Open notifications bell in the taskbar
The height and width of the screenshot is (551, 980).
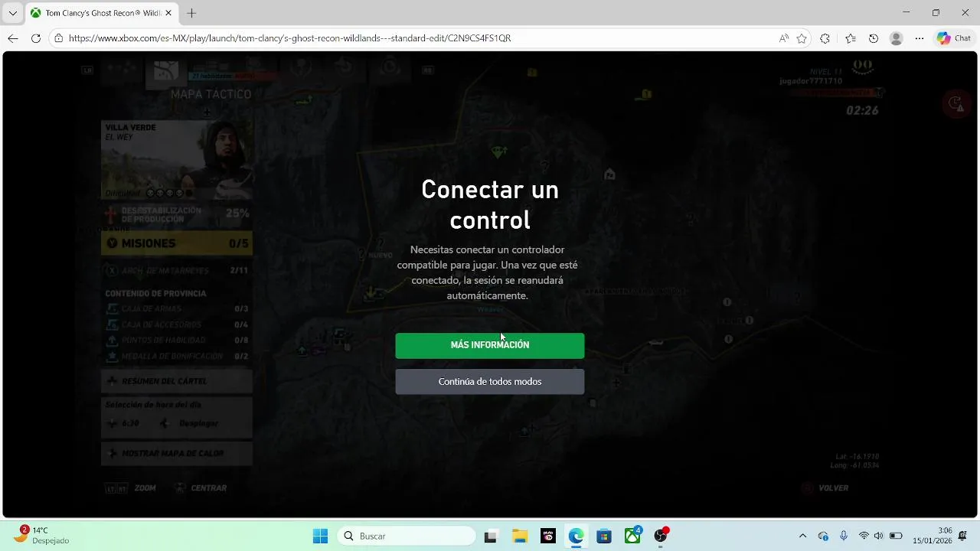coord(963,536)
